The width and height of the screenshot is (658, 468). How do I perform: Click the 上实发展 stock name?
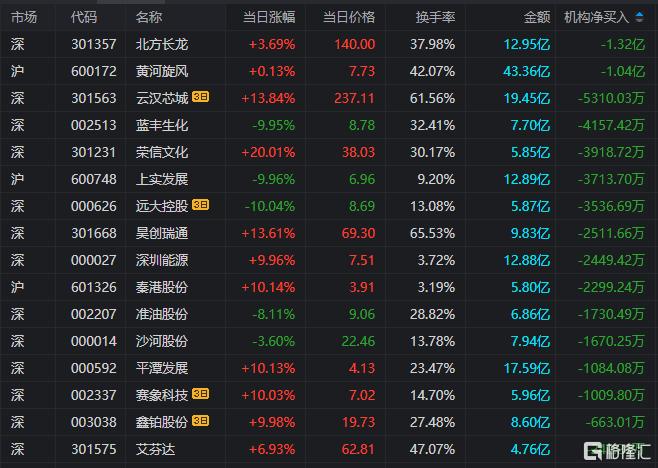coord(161,179)
